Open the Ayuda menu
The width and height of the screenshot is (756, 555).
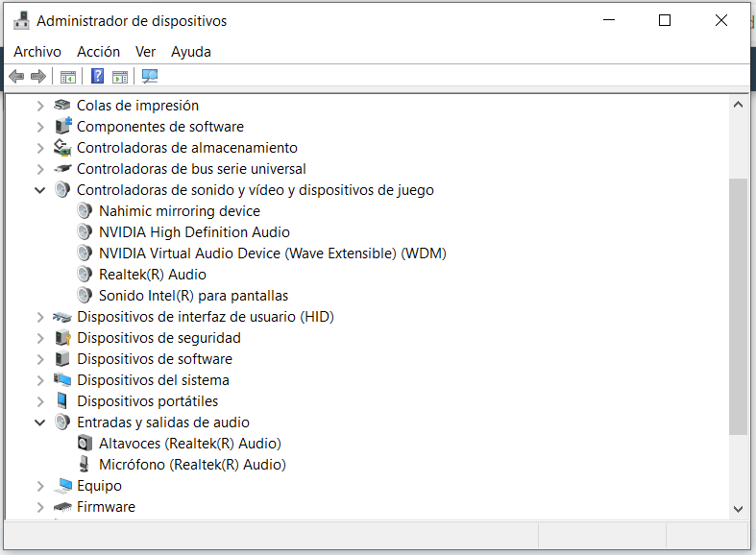(191, 52)
